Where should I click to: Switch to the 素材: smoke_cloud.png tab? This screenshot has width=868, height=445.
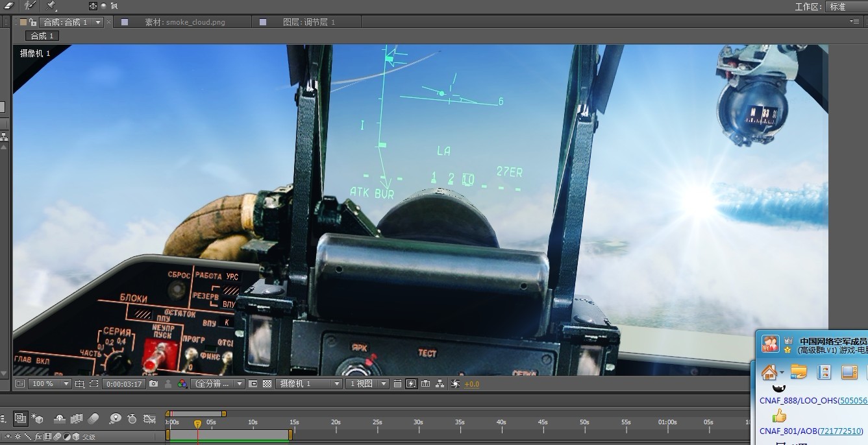[x=184, y=22]
